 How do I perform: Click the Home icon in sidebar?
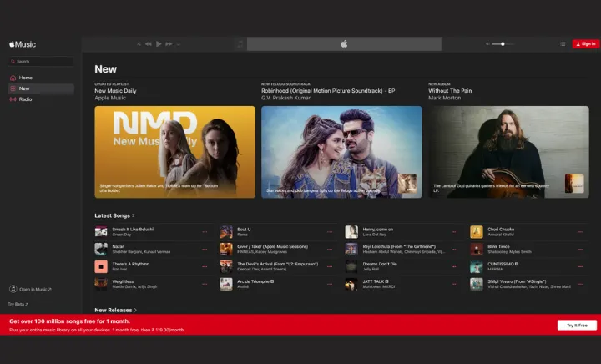pyautogui.click(x=13, y=78)
